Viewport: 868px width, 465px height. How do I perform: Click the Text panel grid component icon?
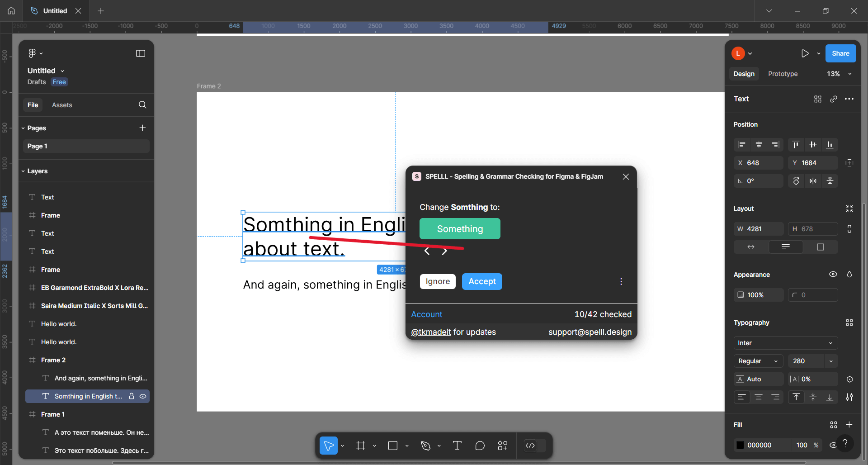[x=818, y=99]
